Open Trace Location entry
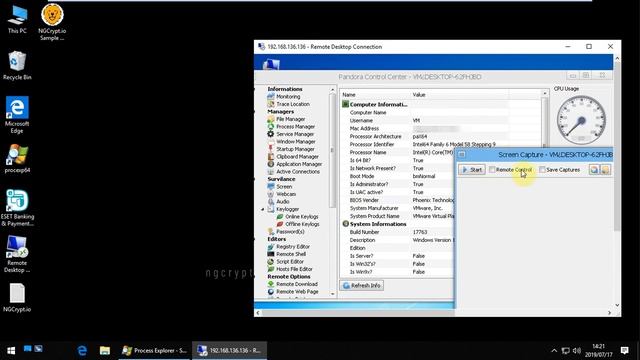This screenshot has width=640, height=360. [289, 104]
